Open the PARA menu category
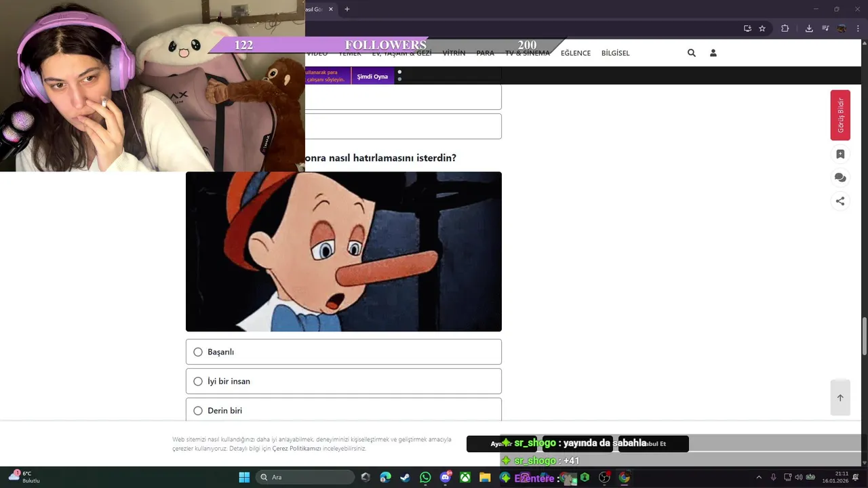The height and width of the screenshot is (488, 868). click(x=486, y=53)
